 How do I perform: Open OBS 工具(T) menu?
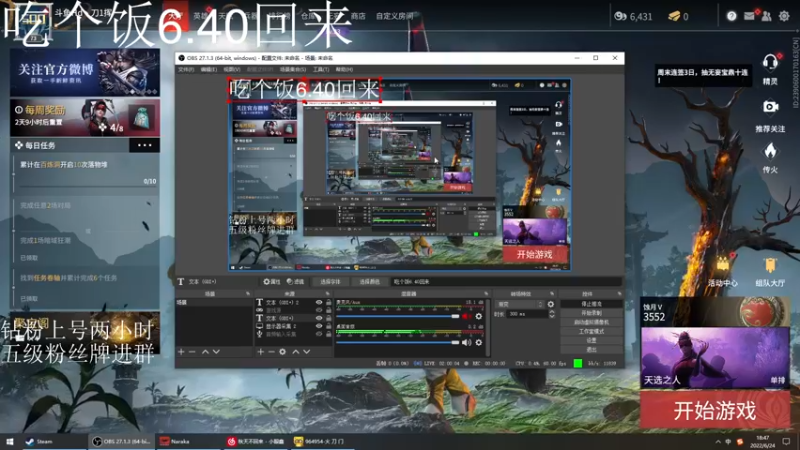pyautogui.click(x=321, y=69)
